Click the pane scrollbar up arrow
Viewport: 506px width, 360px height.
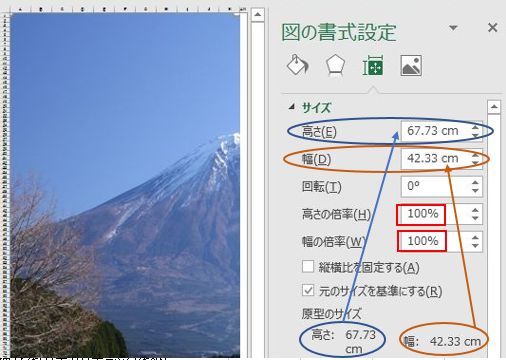point(494,107)
